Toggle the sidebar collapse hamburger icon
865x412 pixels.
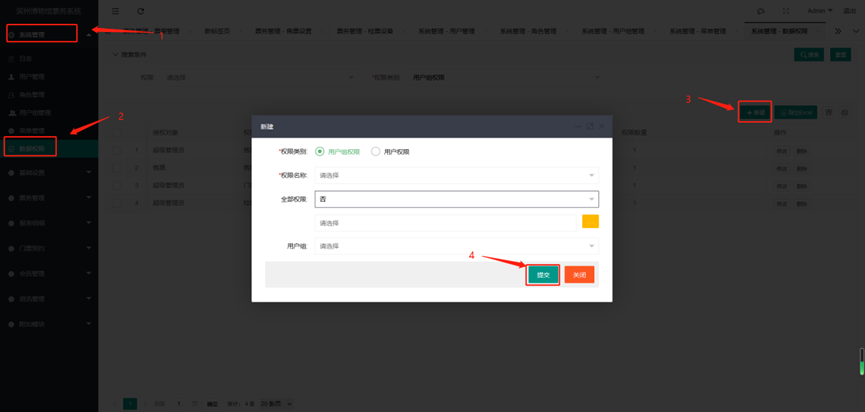pos(116,11)
